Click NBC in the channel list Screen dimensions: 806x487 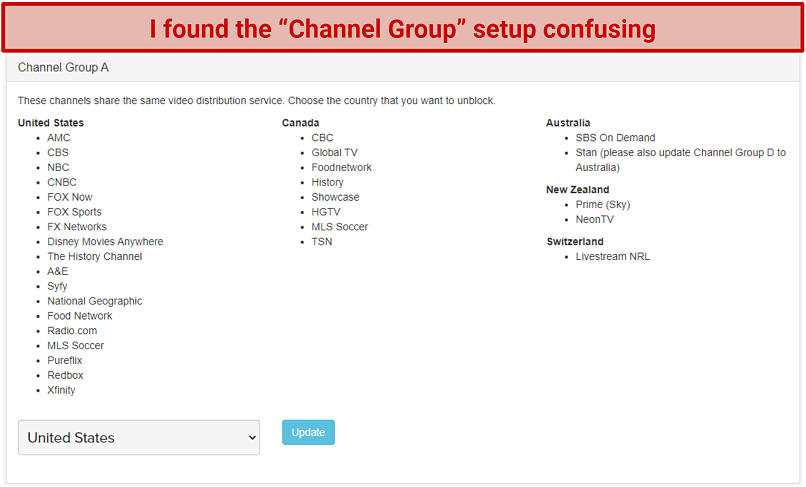coord(58,168)
